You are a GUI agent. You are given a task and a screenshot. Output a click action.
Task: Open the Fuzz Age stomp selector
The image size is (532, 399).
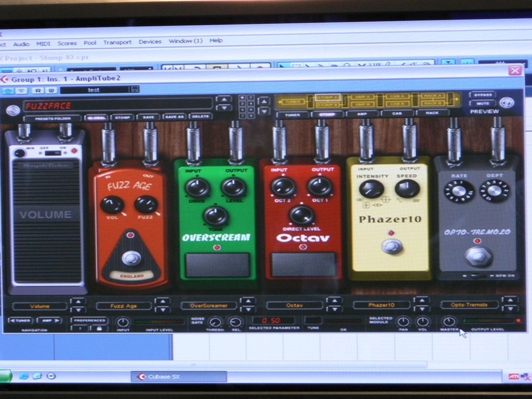[124, 306]
